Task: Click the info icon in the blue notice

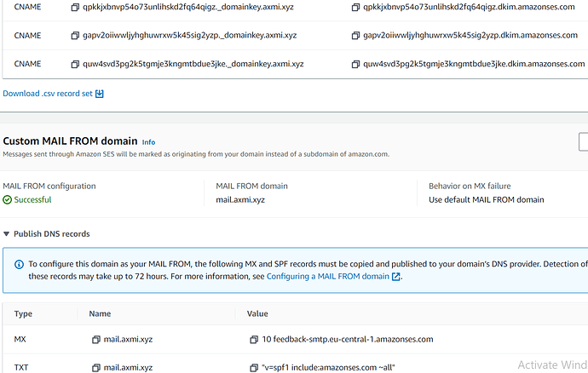Action: click(x=19, y=265)
